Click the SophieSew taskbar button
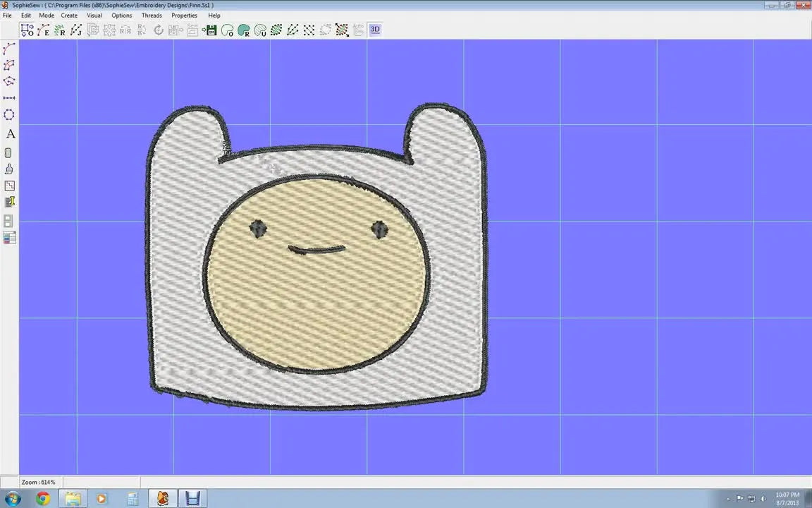The height and width of the screenshot is (508, 812). tap(163, 499)
